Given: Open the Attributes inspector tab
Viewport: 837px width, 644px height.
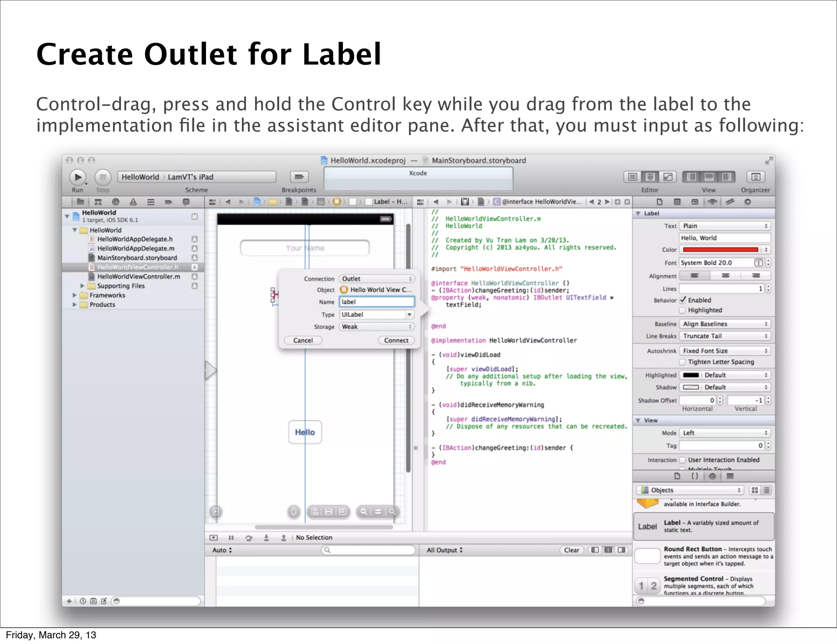Looking at the screenshot, I should tap(712, 202).
